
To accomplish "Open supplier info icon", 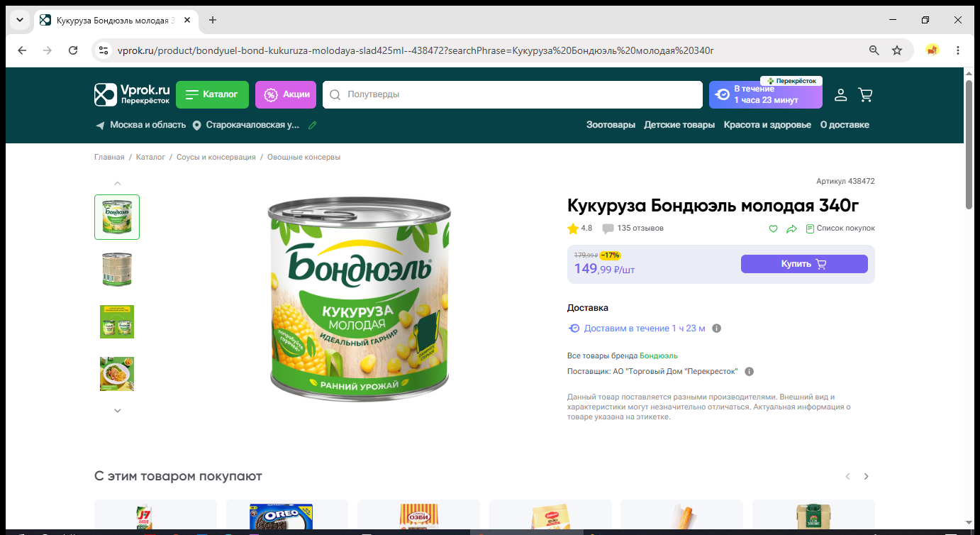I will [x=749, y=372].
